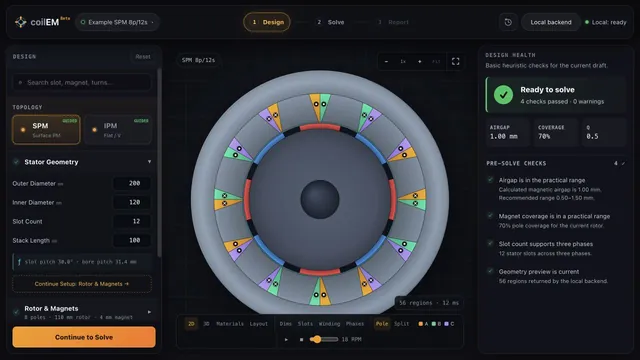640x360 pixels.
Task: Open the Local backend selector
Action: 551,22
